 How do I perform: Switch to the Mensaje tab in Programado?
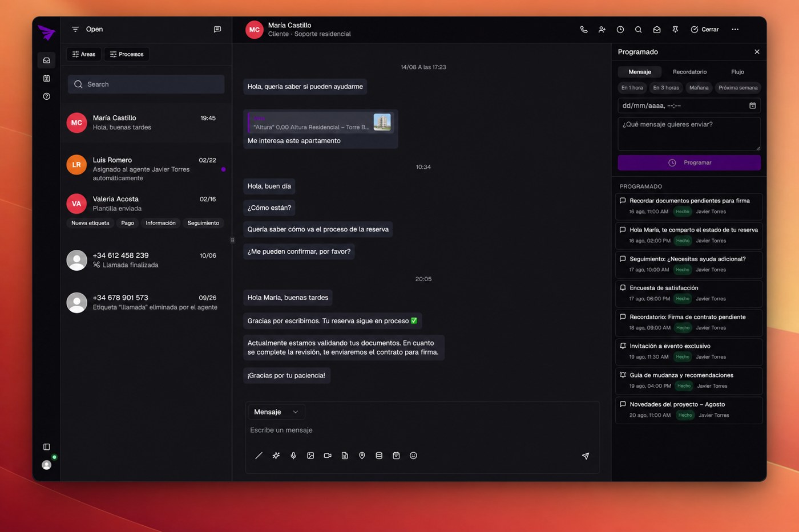pos(640,72)
